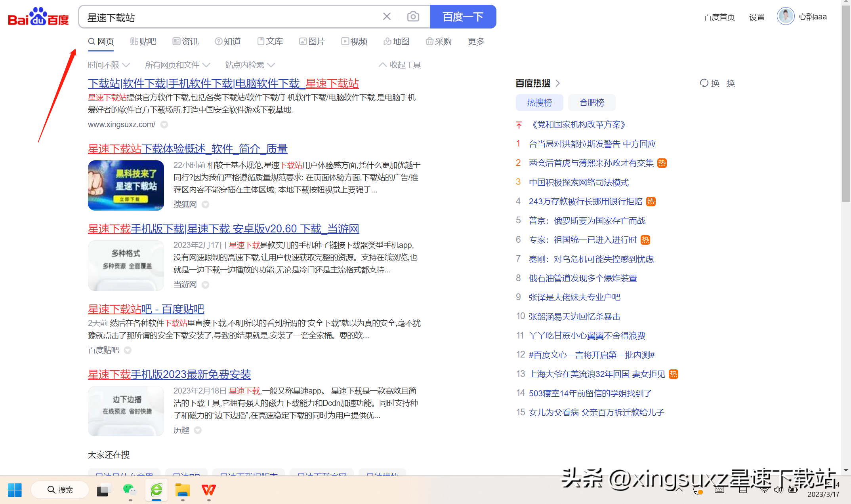
Task: Open the 采购 tab
Action: 439,42
